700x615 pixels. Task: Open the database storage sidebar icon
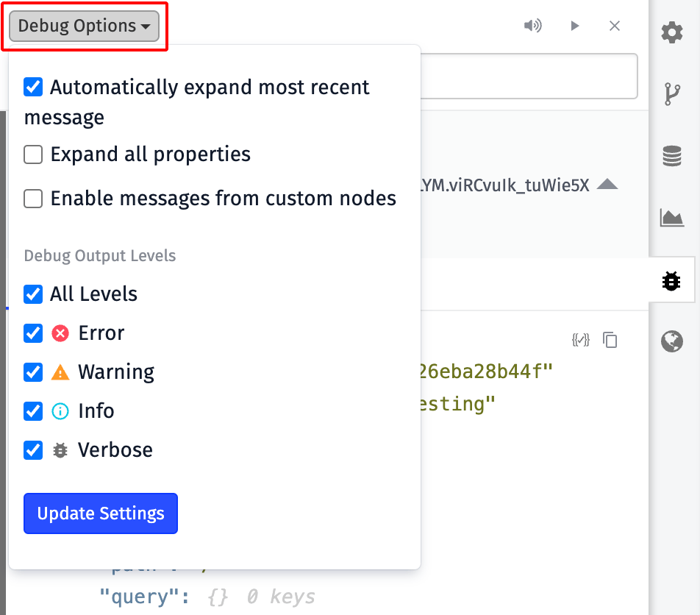pyautogui.click(x=672, y=156)
